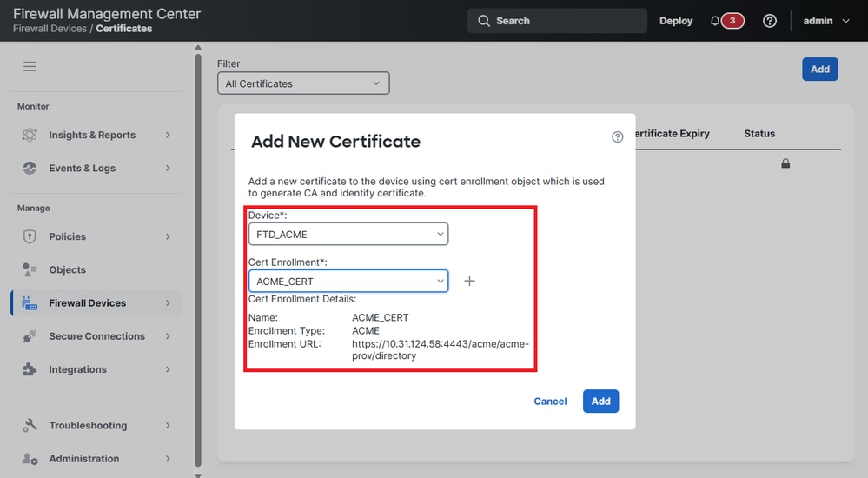Click the lock status icon

pos(785,163)
